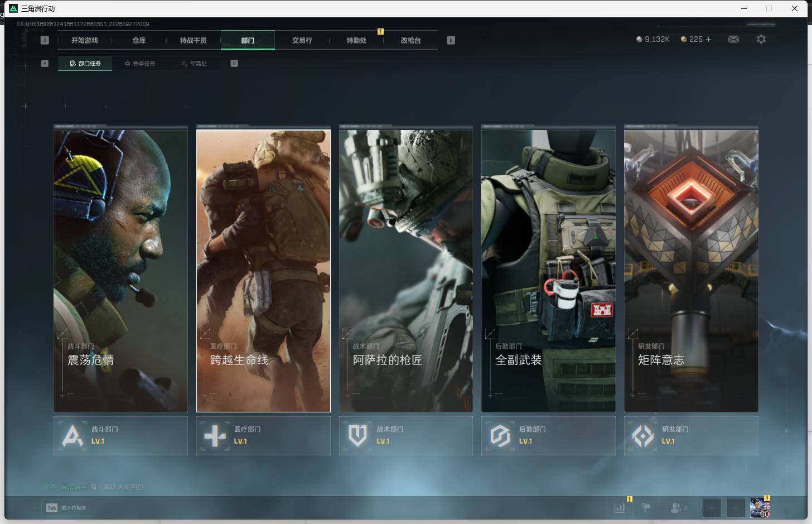Switch to the 仓库 tab
Image resolution: width=812 pixels, height=524 pixels.
(139, 40)
